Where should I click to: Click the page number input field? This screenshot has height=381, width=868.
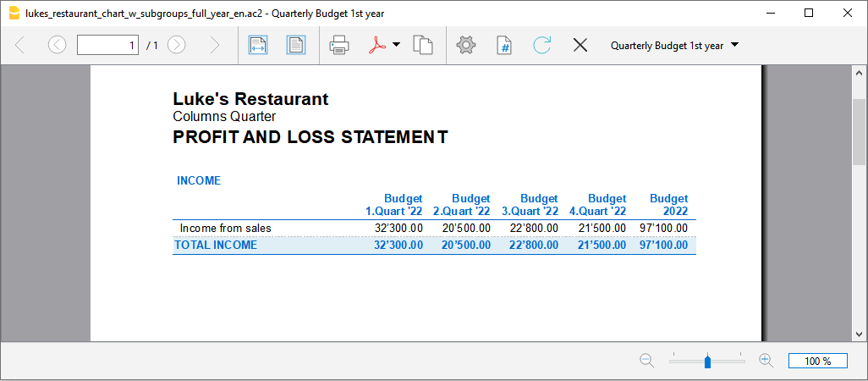[107, 46]
